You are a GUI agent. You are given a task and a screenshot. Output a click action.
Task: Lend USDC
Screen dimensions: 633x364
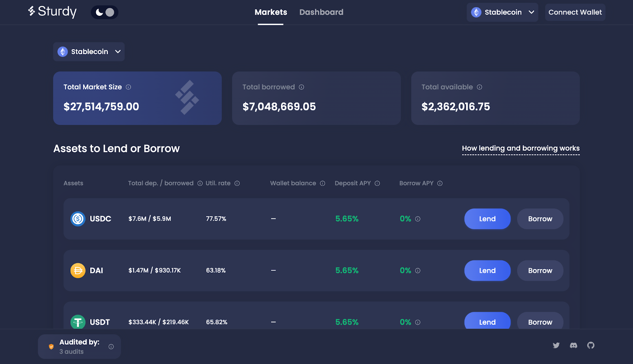click(487, 219)
